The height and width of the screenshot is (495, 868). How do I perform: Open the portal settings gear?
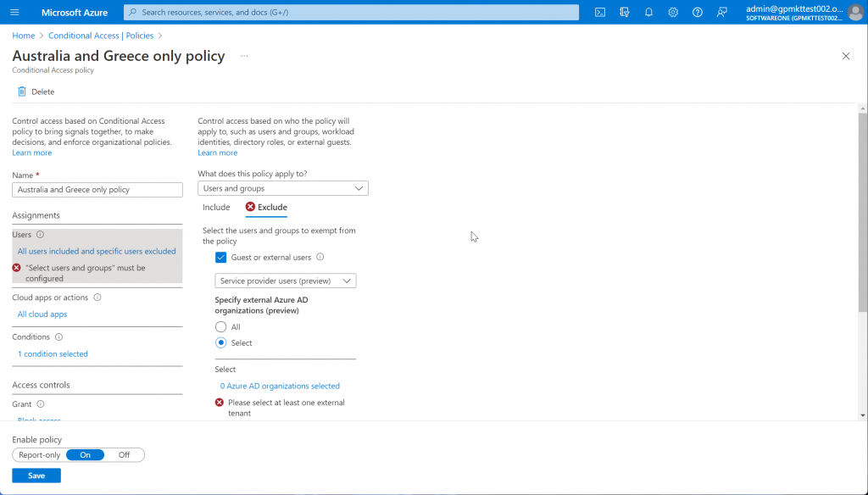point(673,12)
